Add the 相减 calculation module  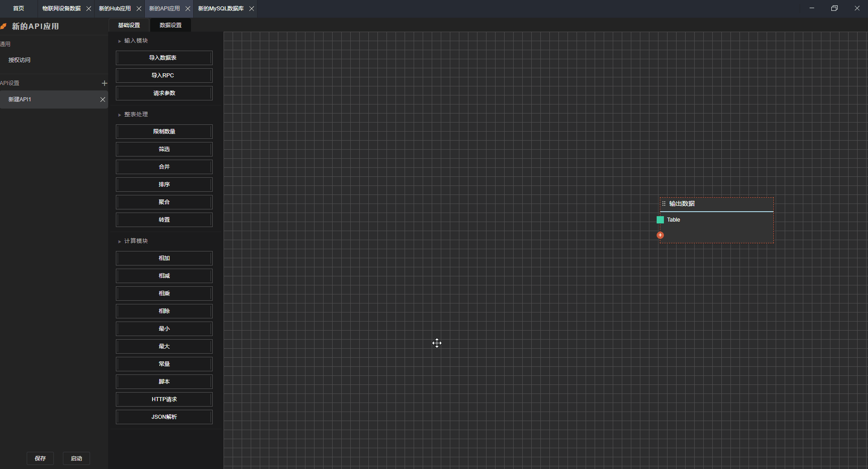164,276
